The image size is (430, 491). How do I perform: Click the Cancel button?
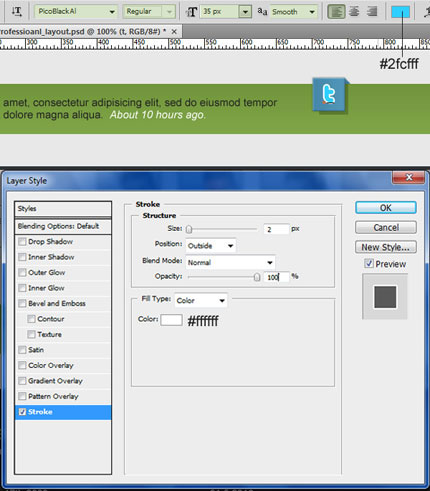click(x=386, y=227)
